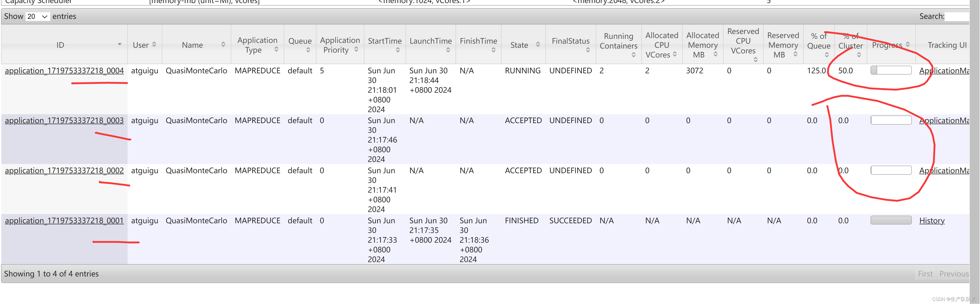This screenshot has width=980, height=304.
Task: Click sort arrows beside Name header
Action: [x=223, y=44]
